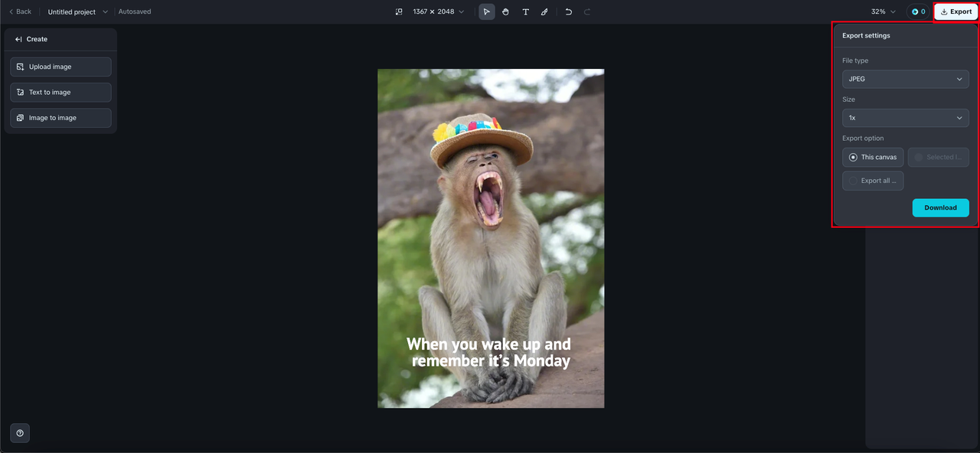Open the 32% zoom dropdown
This screenshot has width=980, height=453.
click(x=883, y=11)
